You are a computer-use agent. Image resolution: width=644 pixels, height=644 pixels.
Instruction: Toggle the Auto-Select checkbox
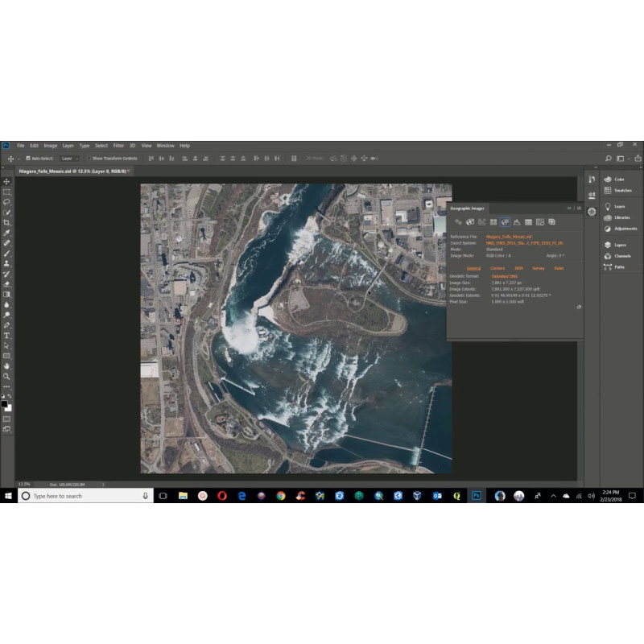[28, 159]
